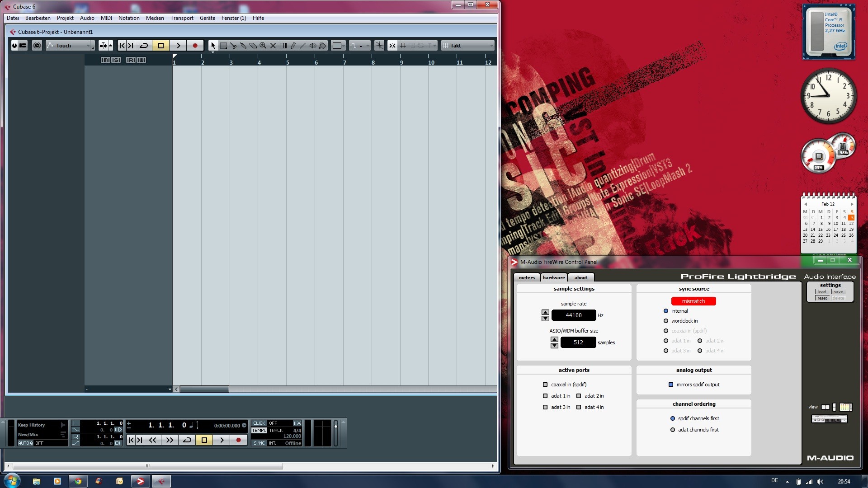
Task: Increase ASIO buffer size with up arrow
Action: point(554,340)
